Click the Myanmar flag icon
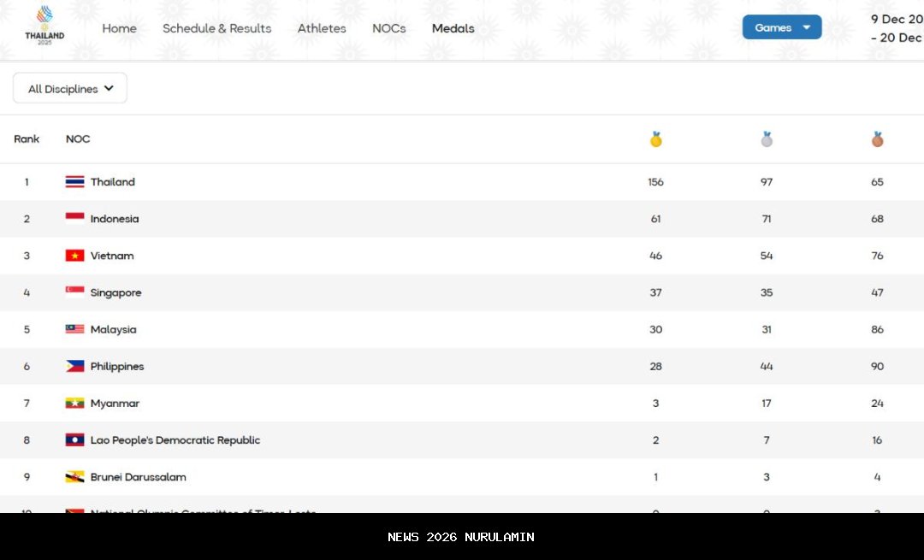This screenshot has width=924, height=560. coord(75,404)
